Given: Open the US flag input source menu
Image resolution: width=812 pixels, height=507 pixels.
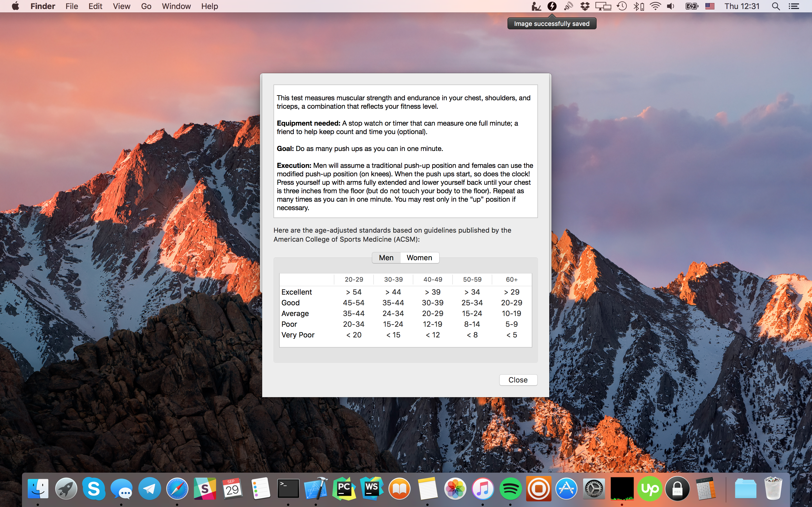Looking at the screenshot, I should tap(710, 6).
